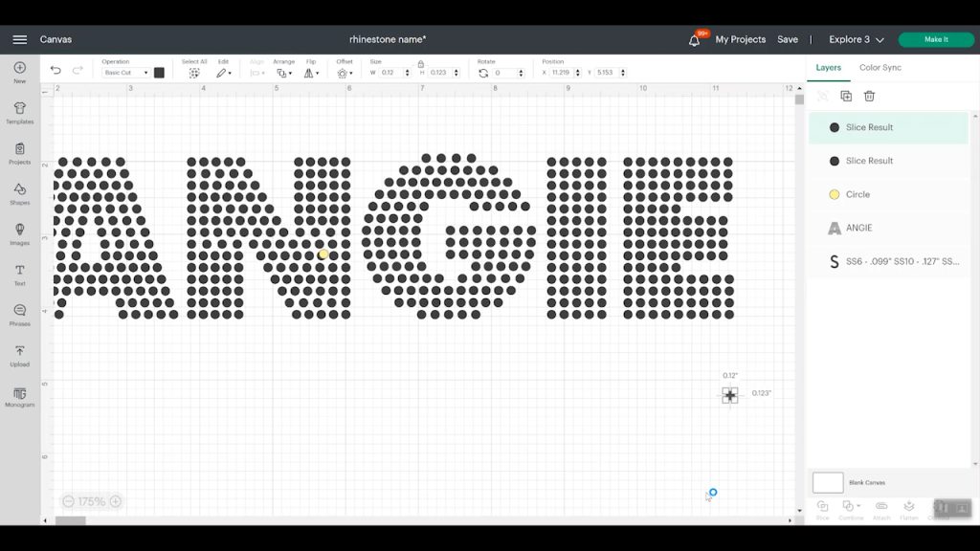
Task: Click the Flatten tool
Action: [x=909, y=509]
